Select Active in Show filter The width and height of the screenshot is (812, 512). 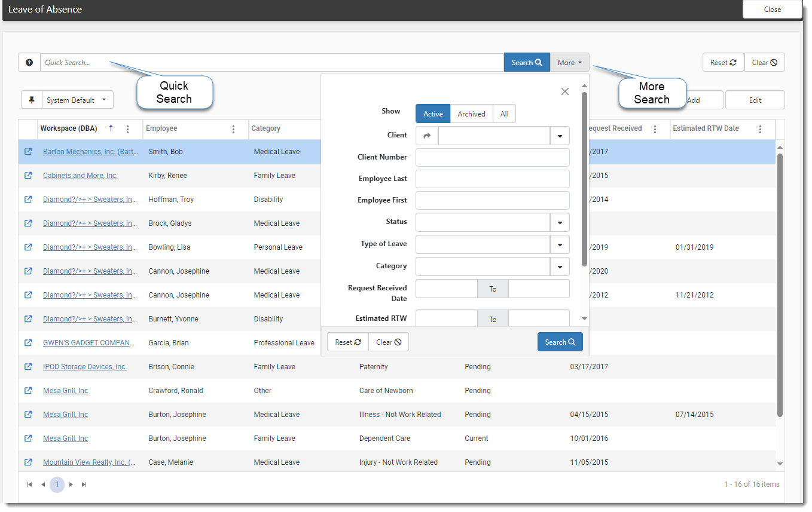[x=433, y=114]
